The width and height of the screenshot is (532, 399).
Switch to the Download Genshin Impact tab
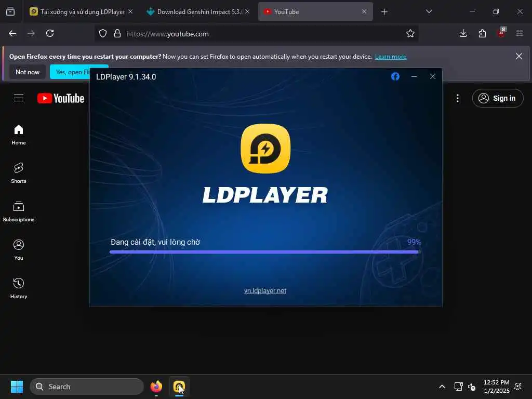tap(199, 12)
